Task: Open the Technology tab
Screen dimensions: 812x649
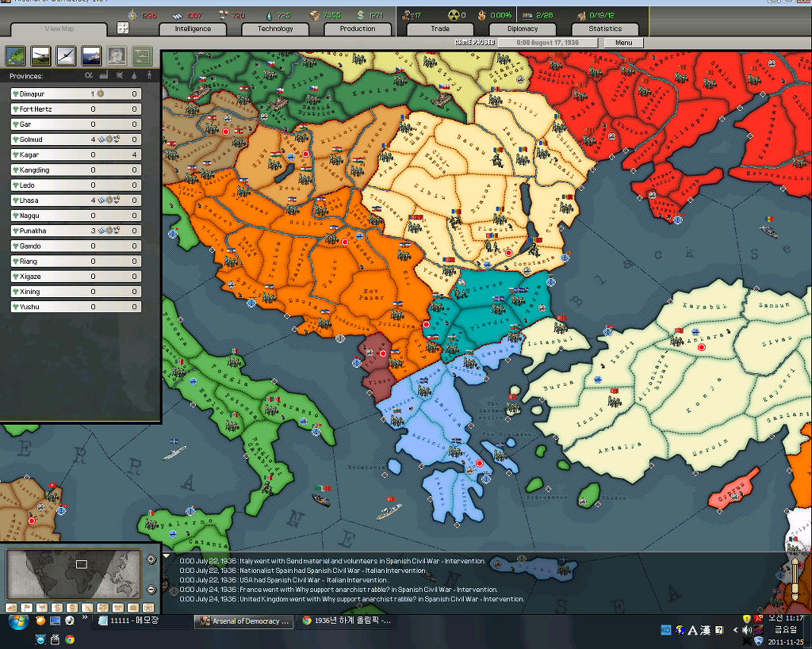Action: (275, 29)
